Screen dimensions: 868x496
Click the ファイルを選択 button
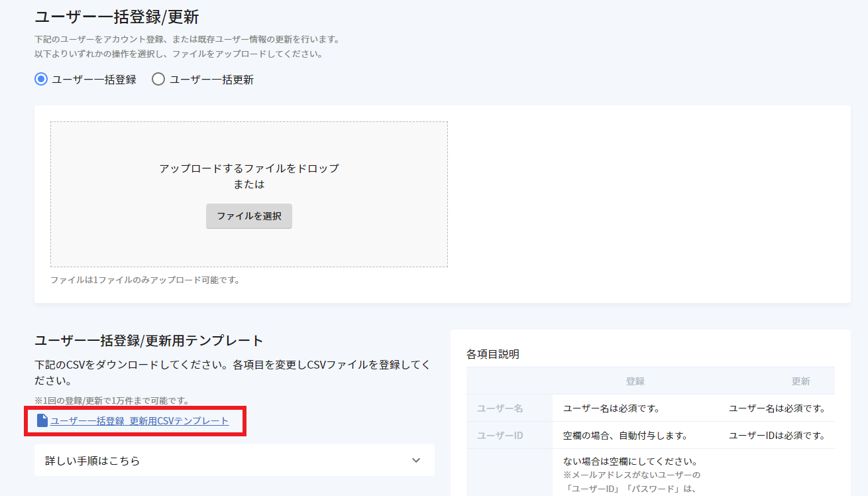click(249, 216)
